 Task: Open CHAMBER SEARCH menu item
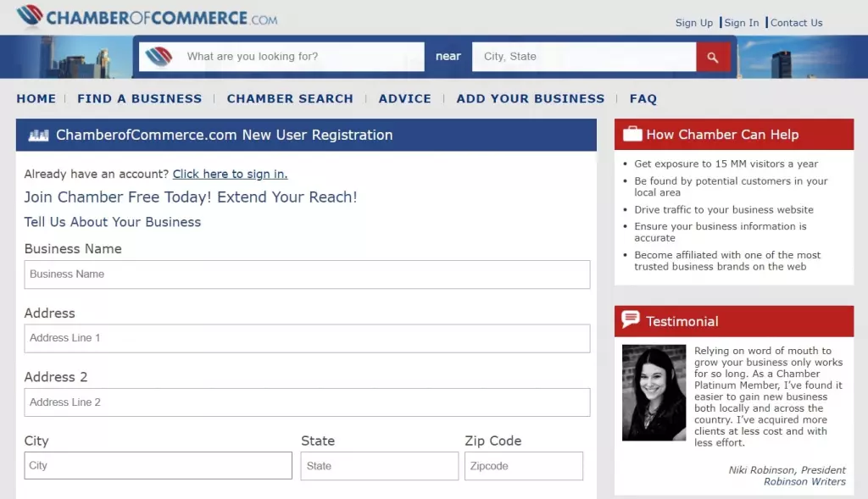coord(290,98)
